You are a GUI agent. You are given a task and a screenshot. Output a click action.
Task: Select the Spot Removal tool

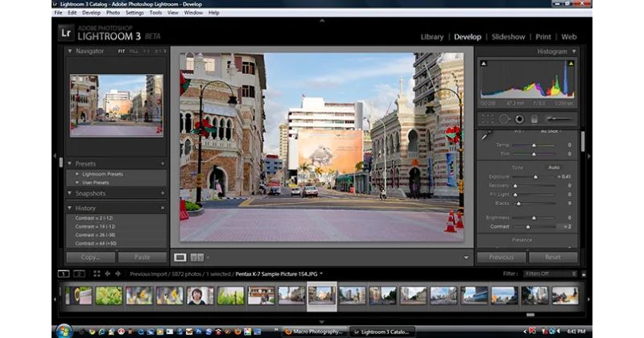[x=505, y=119]
